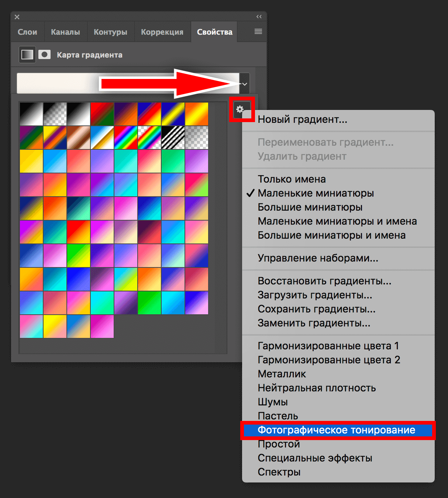Click the black-to-white gradient thumbnail
448x498 pixels.
[x=31, y=113]
